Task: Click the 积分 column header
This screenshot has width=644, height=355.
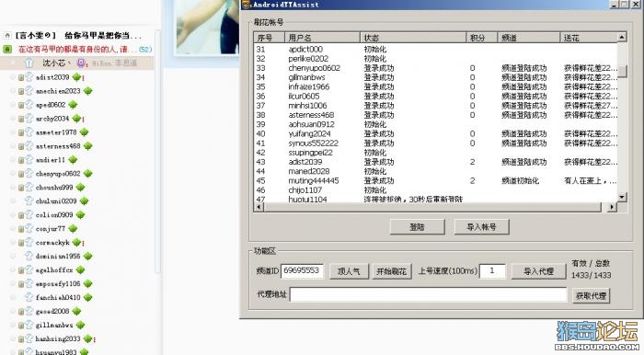Action: click(482, 38)
